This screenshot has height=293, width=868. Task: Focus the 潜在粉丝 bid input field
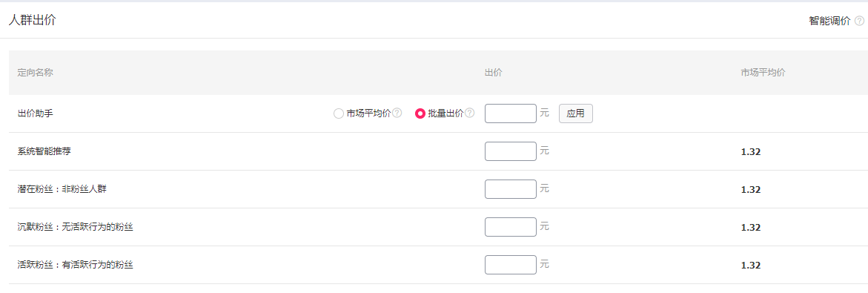click(x=511, y=189)
